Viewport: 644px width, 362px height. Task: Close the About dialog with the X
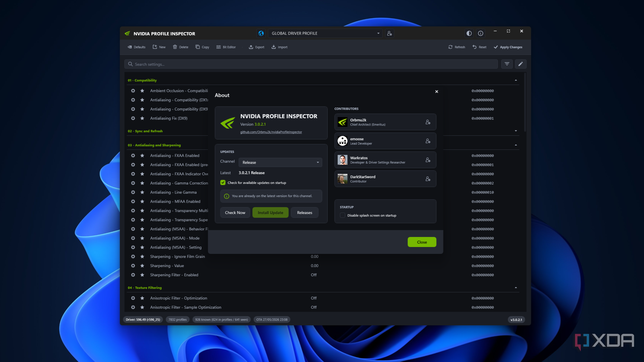coord(437,92)
